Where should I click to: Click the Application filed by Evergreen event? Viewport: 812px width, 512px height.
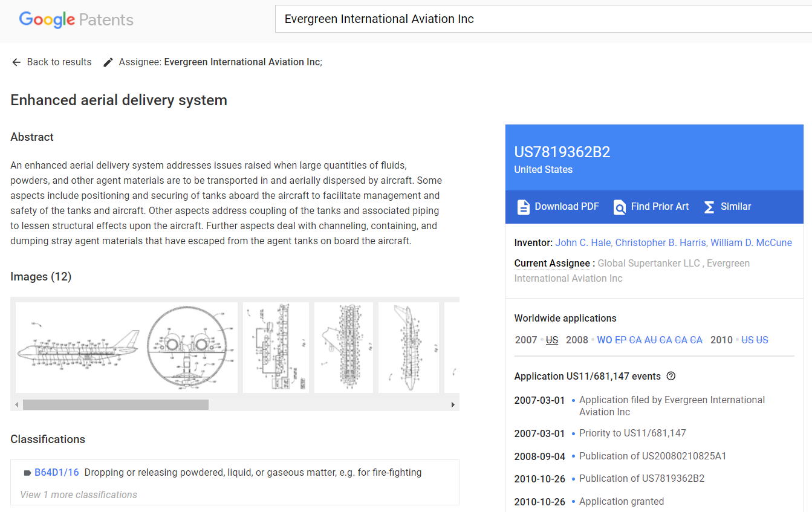[x=672, y=406]
